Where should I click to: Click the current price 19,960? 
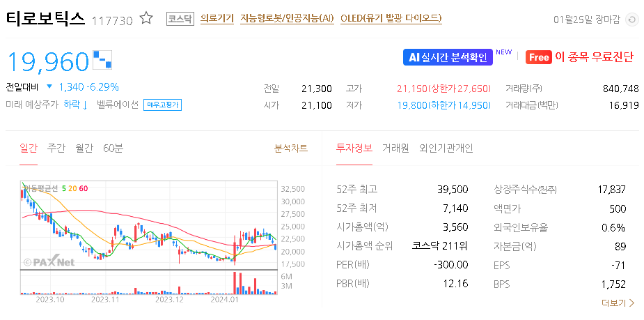tap(48, 61)
